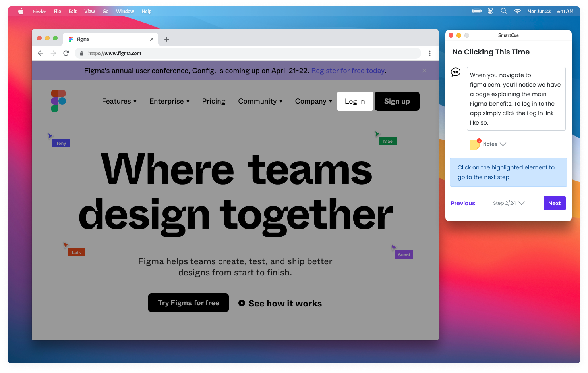
Task: Click Try Figma for free button
Action: coord(188,303)
